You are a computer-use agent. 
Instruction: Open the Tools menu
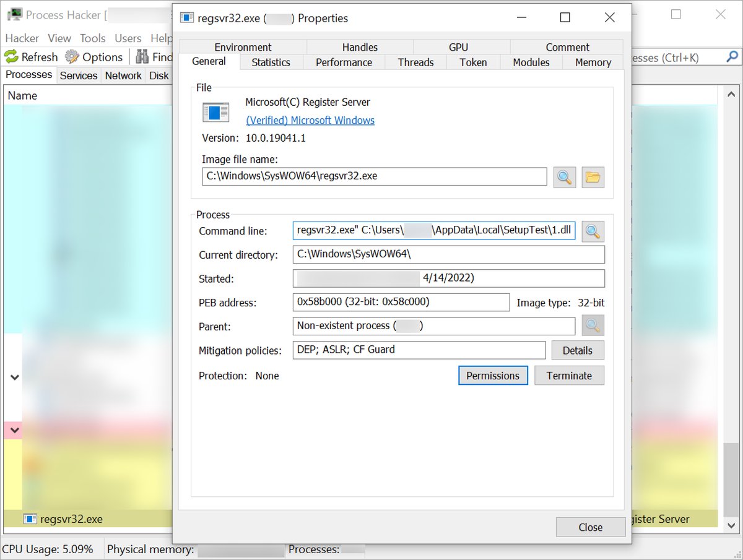click(x=93, y=38)
